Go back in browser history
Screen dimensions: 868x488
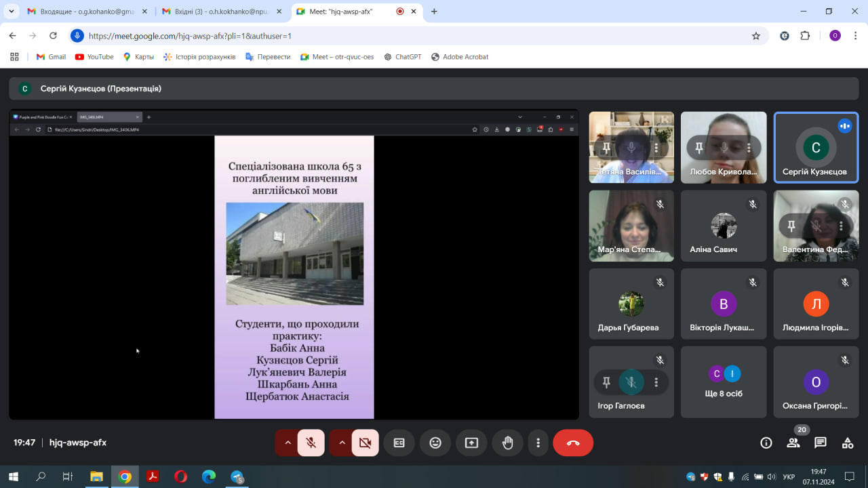tap(12, 36)
